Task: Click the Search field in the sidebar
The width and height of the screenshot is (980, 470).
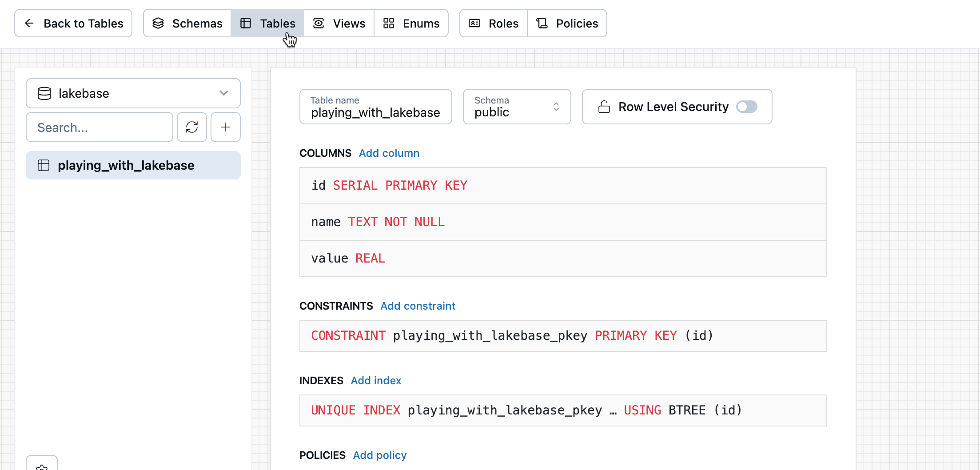Action: (99, 127)
